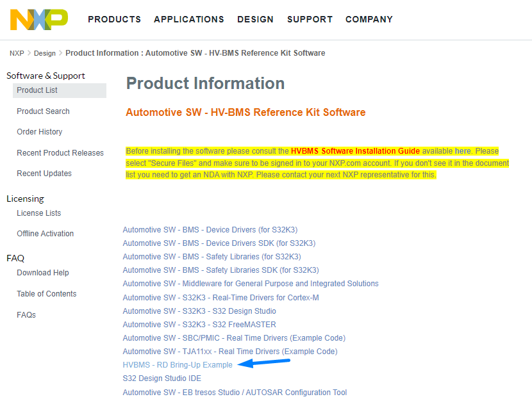This screenshot has width=532, height=406.
Task: Click the NXP logo
Action: click(38, 20)
